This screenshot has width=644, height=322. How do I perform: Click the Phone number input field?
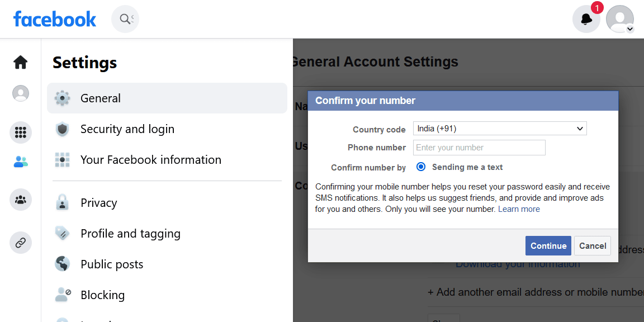coord(479,148)
